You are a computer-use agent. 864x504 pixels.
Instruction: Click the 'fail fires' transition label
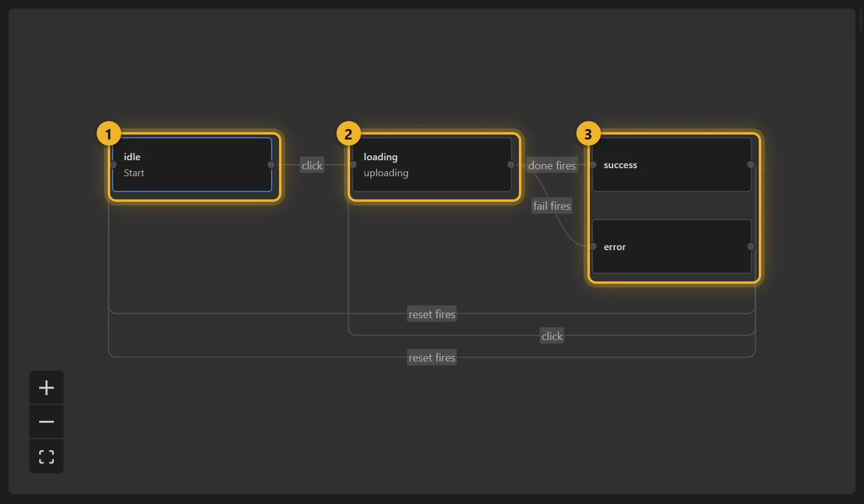click(552, 206)
